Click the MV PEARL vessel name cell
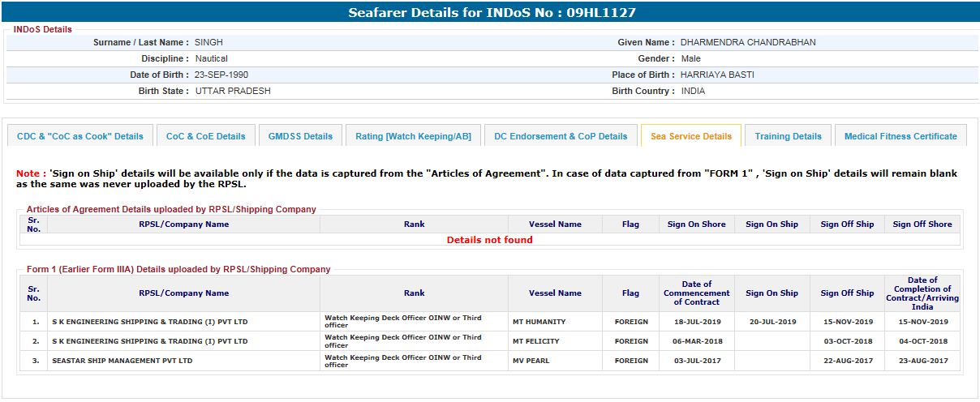The height and width of the screenshot is (402, 980). pyautogui.click(x=531, y=361)
